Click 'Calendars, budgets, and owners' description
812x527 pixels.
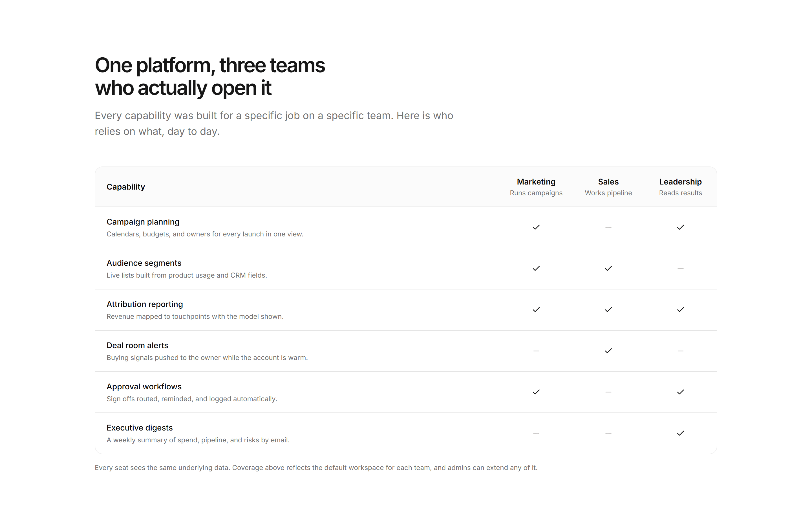[x=205, y=234]
